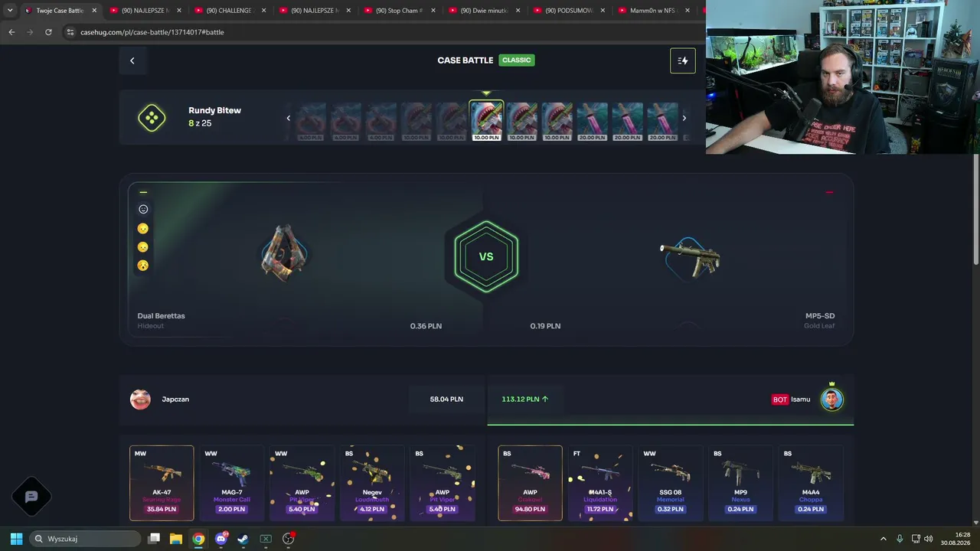Open the emoji picker smiley outline icon
This screenshot has height=551, width=980.
point(143,209)
